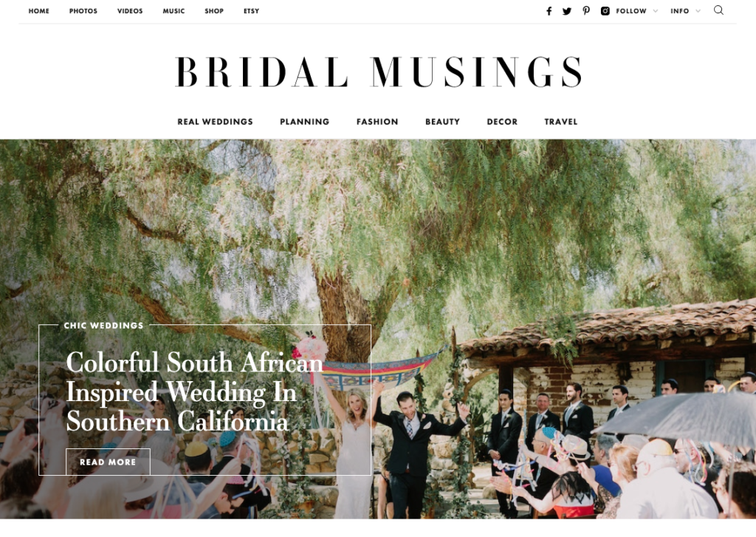Expand the FOLLOW dropdown
This screenshot has height=537, width=756.
point(636,11)
